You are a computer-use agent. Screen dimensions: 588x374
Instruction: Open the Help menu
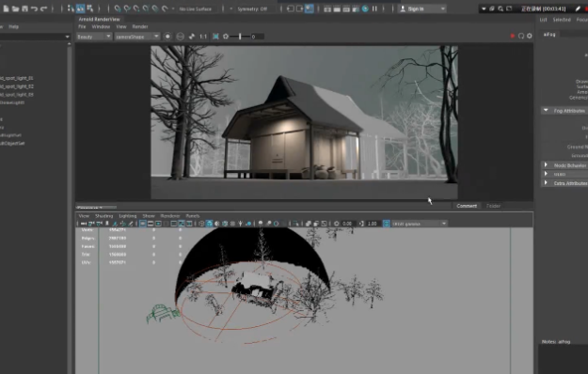tap(14, 26)
